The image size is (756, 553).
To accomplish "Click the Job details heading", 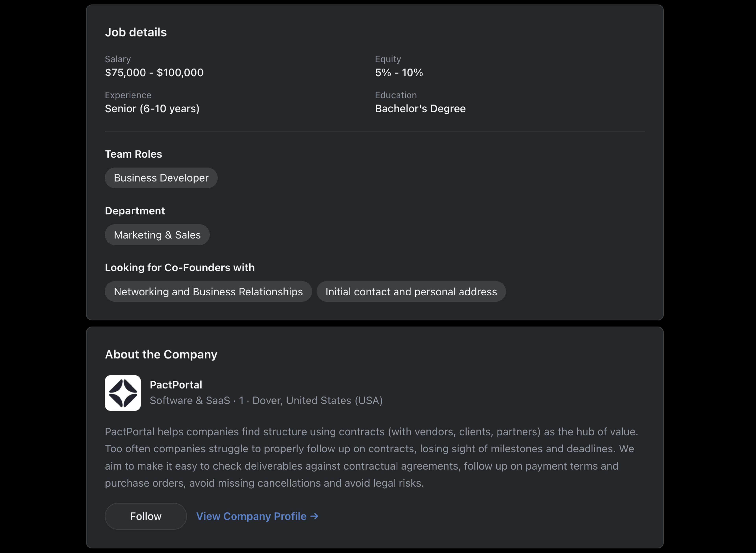I will 136,32.
